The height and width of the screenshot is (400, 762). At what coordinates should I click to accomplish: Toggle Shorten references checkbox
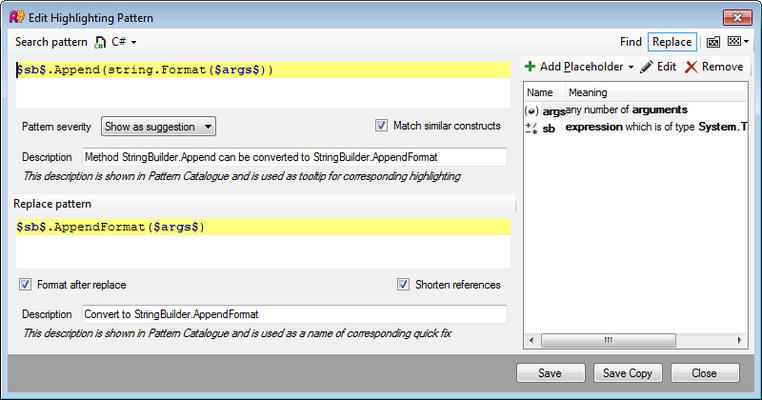pos(404,285)
